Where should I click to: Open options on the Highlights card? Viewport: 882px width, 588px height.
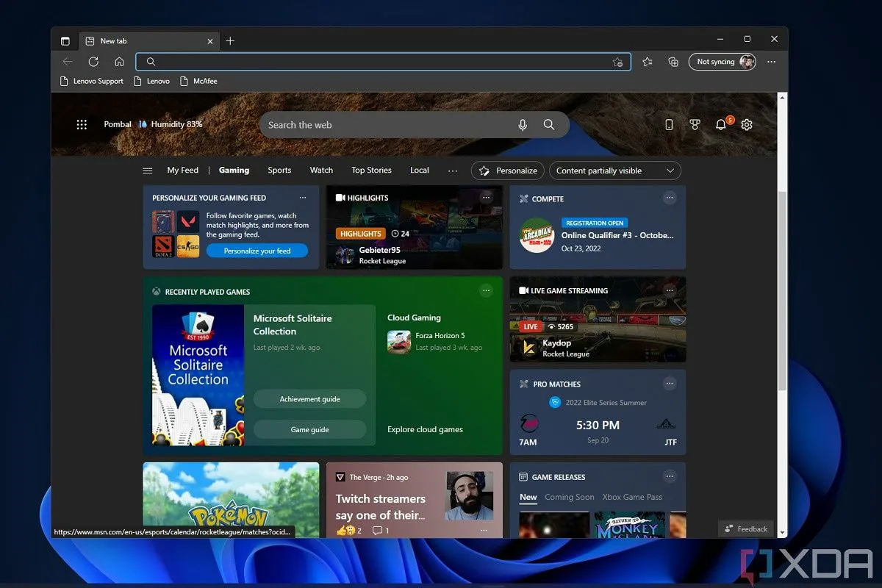(486, 198)
